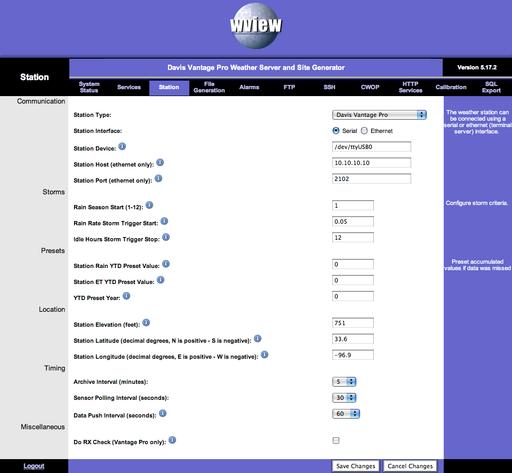
Task: Open the Station Type dropdown
Action: [x=379, y=115]
